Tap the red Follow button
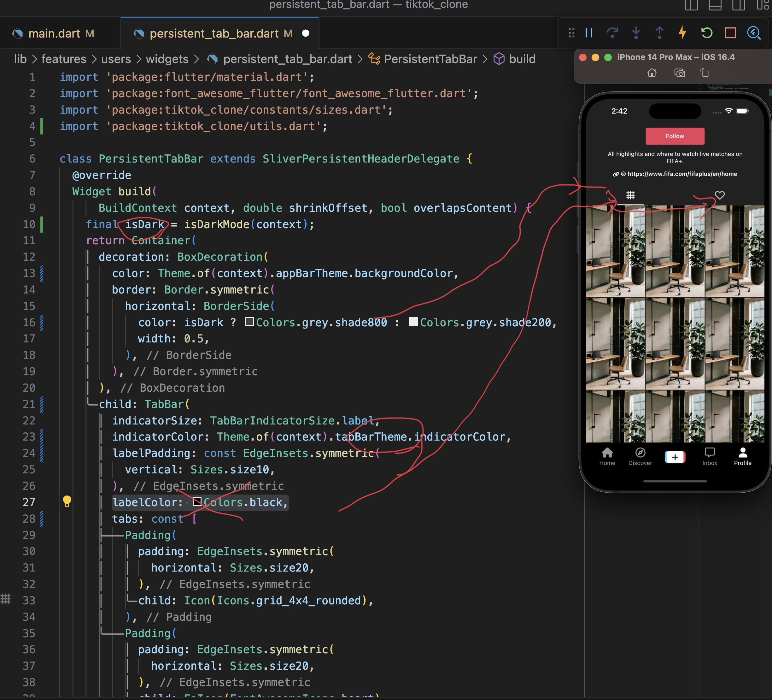Screen dimensions: 772x700 tap(674, 136)
